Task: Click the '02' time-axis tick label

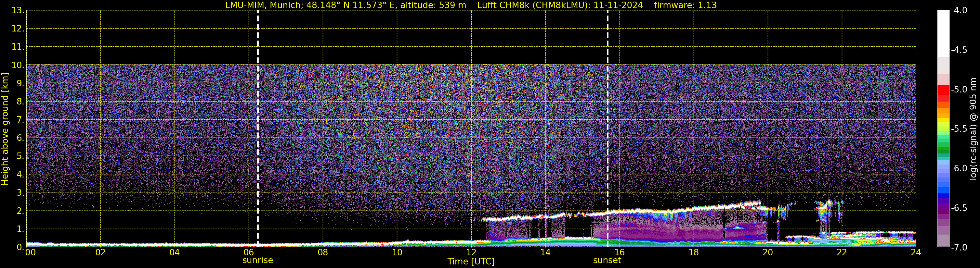Action: click(x=100, y=252)
